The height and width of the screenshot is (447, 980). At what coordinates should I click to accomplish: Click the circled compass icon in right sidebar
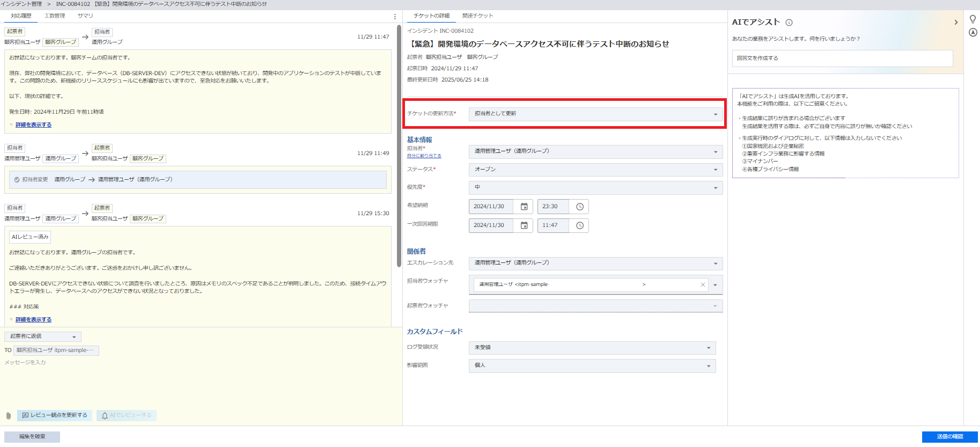(x=972, y=32)
